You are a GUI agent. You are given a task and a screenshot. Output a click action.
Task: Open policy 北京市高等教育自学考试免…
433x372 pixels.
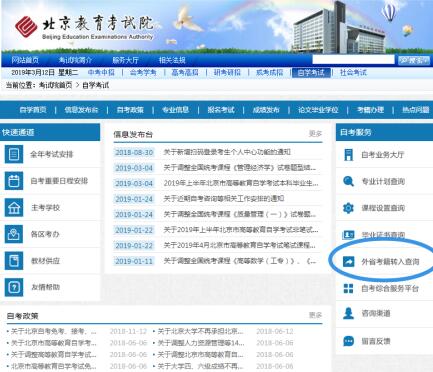click(x=54, y=366)
